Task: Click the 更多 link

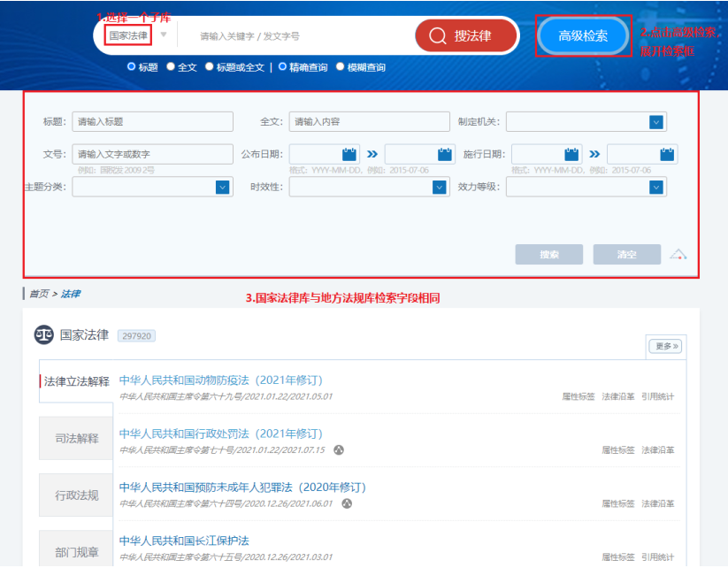Action: click(x=665, y=347)
